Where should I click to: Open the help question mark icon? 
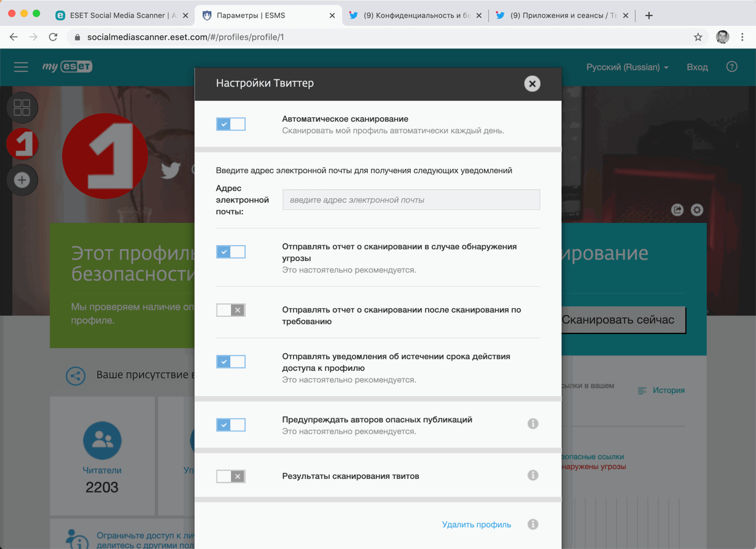731,67
